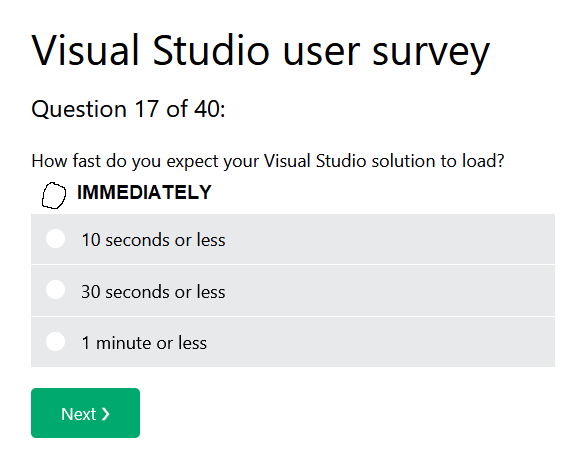Click the '30 seconds or less' label text
This screenshot has height=470, width=586.
coord(153,292)
